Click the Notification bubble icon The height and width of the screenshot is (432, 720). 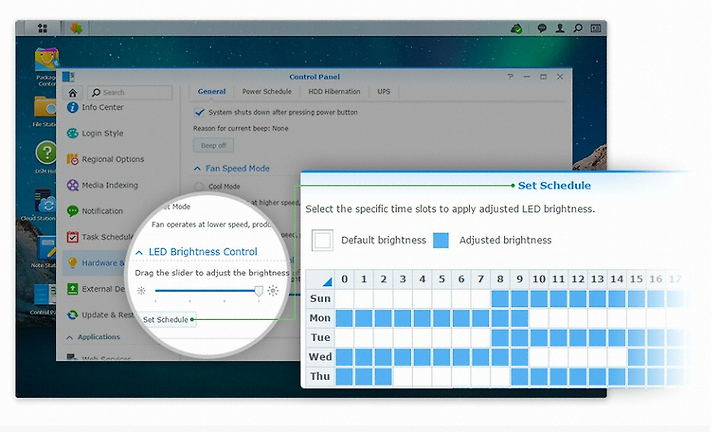tap(73, 211)
